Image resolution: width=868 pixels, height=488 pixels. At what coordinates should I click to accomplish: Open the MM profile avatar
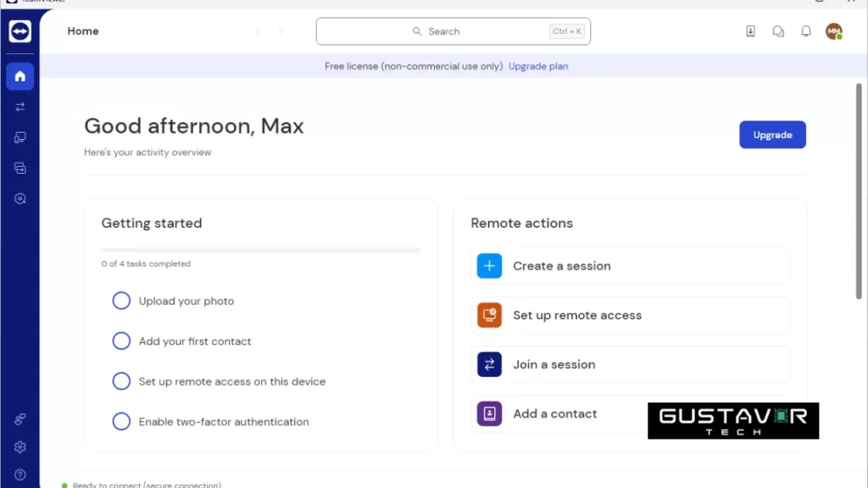[834, 31]
